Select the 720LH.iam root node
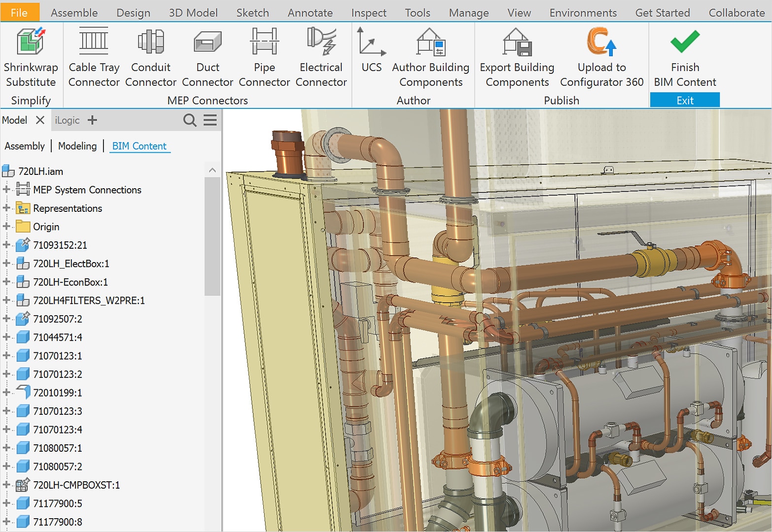Screen dimensions: 772x532 pos(41,171)
